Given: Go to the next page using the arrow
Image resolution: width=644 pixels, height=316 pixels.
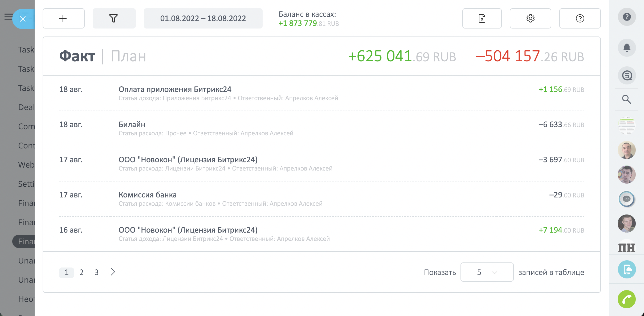Looking at the screenshot, I should click(113, 272).
